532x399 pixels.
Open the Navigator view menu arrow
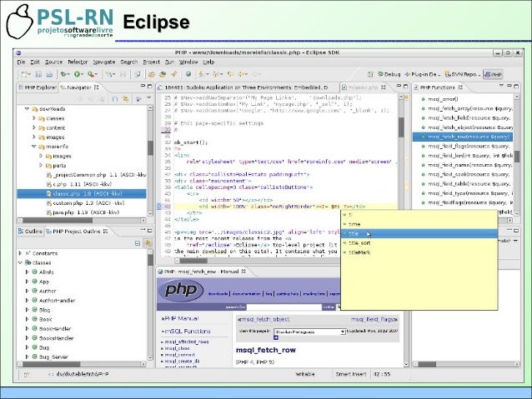click(x=149, y=98)
